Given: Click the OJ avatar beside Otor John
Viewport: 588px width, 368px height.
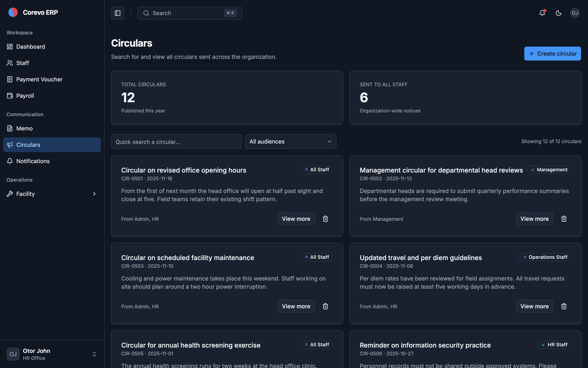Looking at the screenshot, I should [x=13, y=354].
